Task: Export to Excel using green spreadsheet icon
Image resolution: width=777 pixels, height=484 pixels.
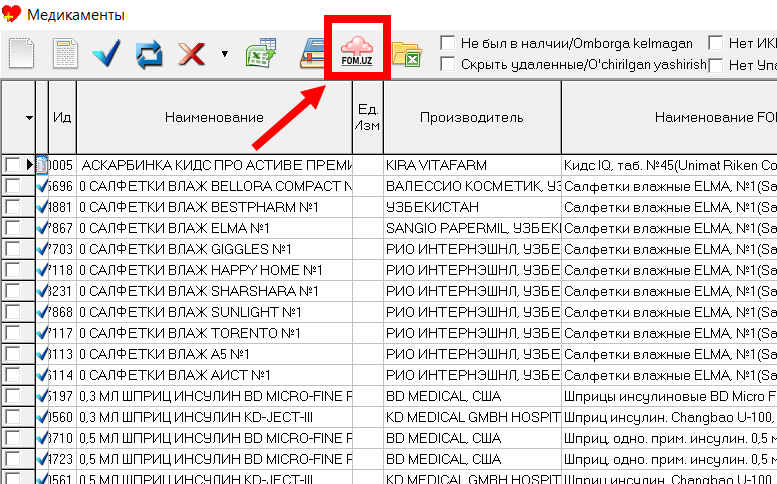Action: coord(261,53)
